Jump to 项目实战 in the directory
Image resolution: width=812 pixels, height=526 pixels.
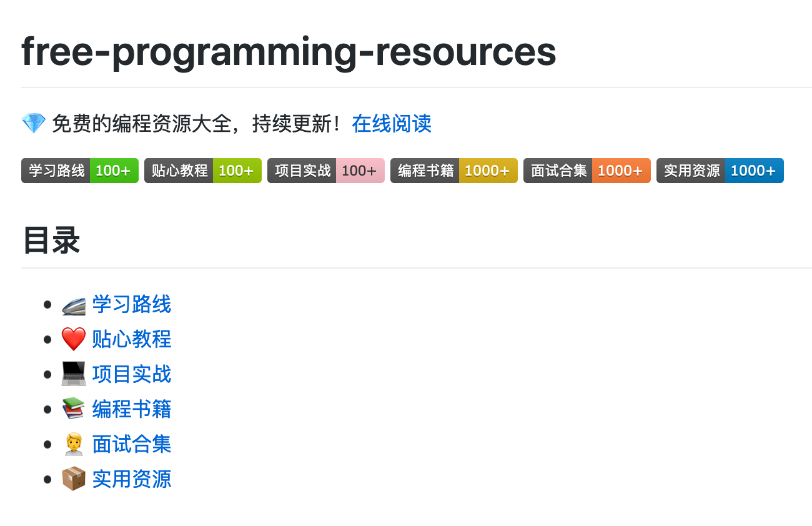[x=132, y=374]
